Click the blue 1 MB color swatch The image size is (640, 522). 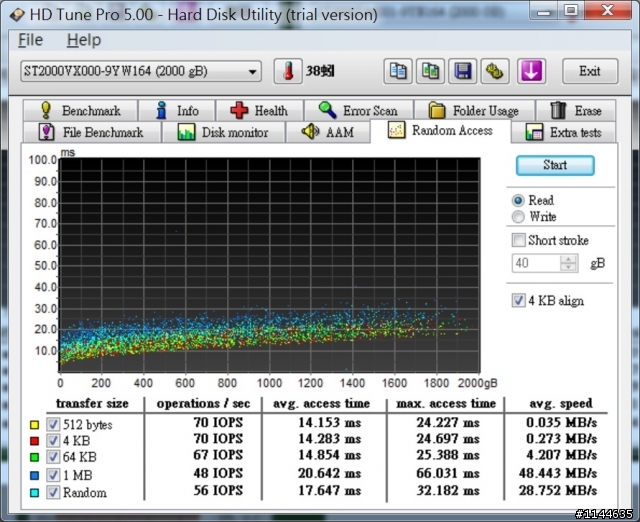point(34,475)
